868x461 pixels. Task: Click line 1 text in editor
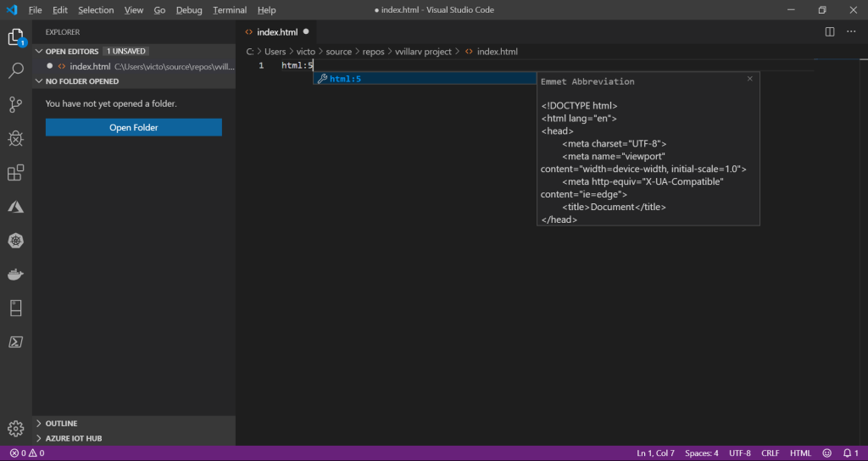pyautogui.click(x=298, y=66)
